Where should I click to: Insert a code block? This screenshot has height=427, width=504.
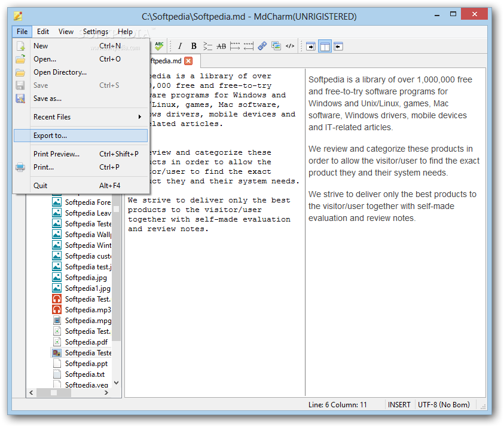tap(290, 46)
